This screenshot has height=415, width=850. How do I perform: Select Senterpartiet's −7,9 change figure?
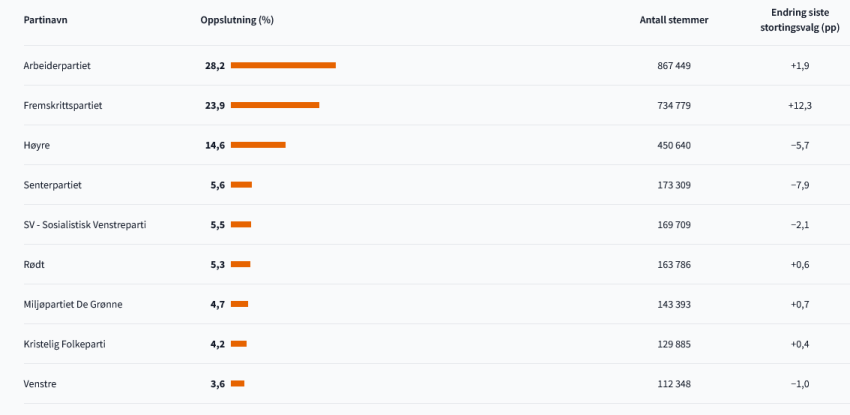pos(799,185)
